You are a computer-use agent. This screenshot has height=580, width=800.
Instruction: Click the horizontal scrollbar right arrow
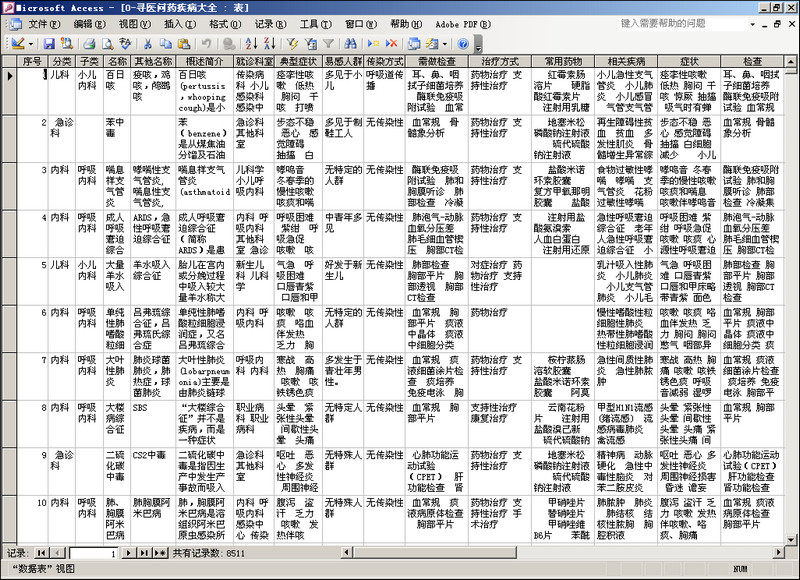click(x=779, y=552)
